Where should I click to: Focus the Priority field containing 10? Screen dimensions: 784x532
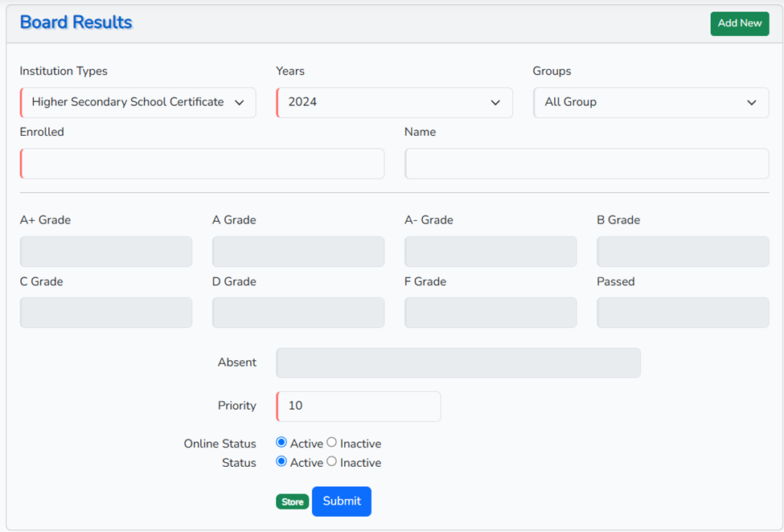tap(359, 407)
